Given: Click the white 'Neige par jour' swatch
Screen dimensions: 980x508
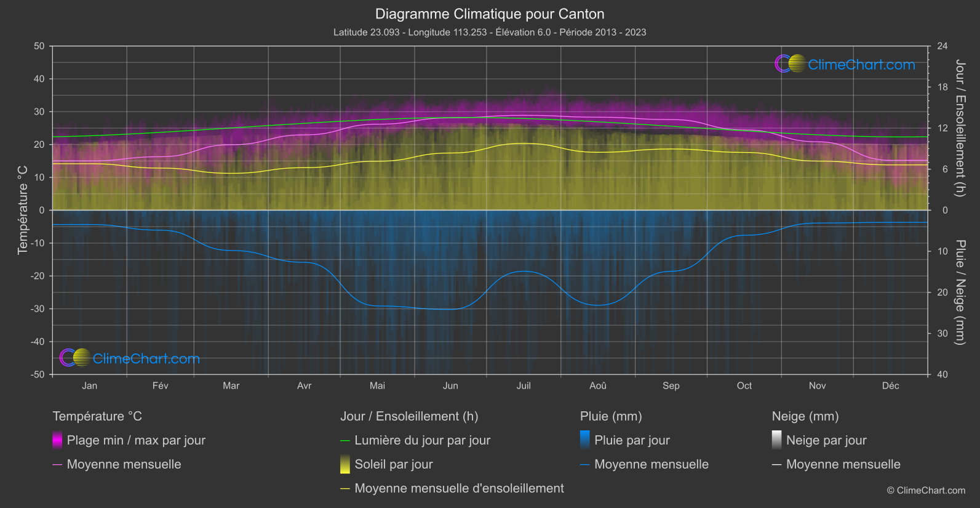Looking at the screenshot, I should click(x=777, y=440).
